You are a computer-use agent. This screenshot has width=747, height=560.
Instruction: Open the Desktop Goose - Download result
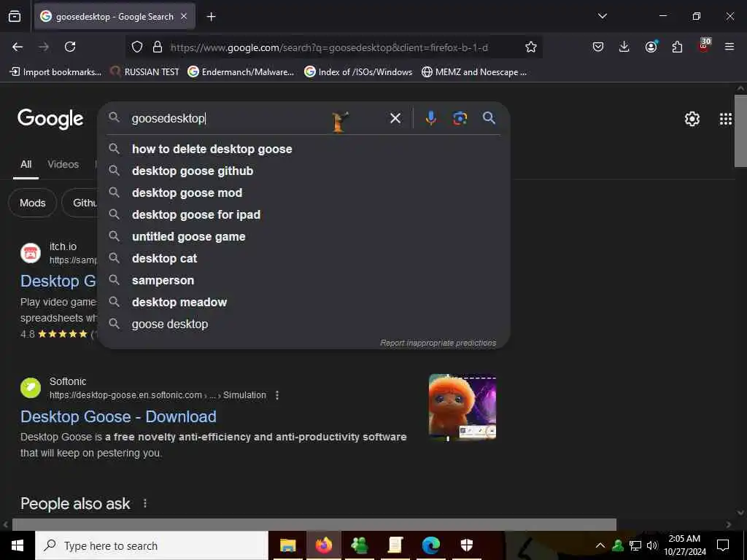pos(118,416)
